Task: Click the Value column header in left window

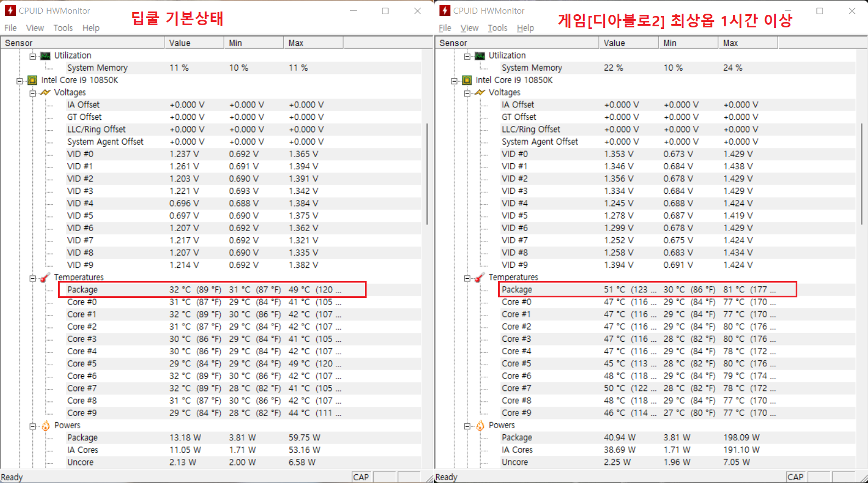Action: [194, 43]
